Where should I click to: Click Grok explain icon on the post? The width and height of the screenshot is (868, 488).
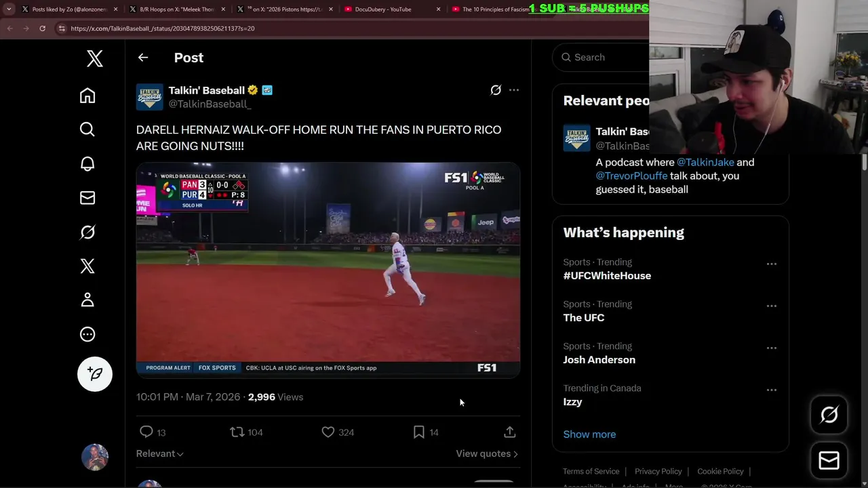click(x=496, y=90)
